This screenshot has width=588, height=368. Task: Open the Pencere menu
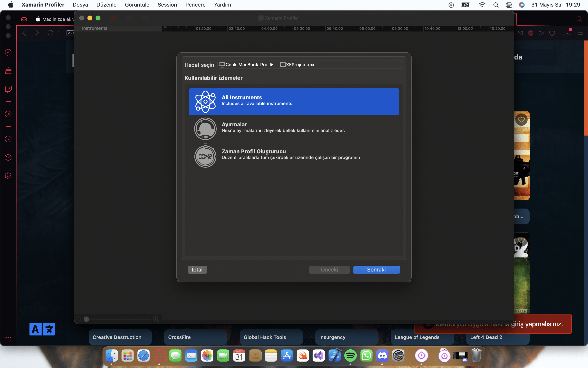click(195, 5)
